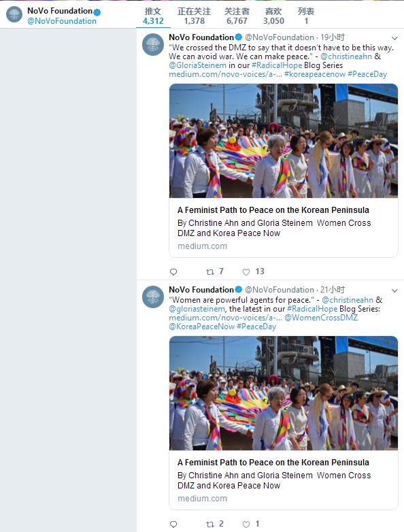Image resolution: width=404 pixels, height=532 pixels.
Task: Open the 喜欢 3,050 tab
Action: pos(273,16)
